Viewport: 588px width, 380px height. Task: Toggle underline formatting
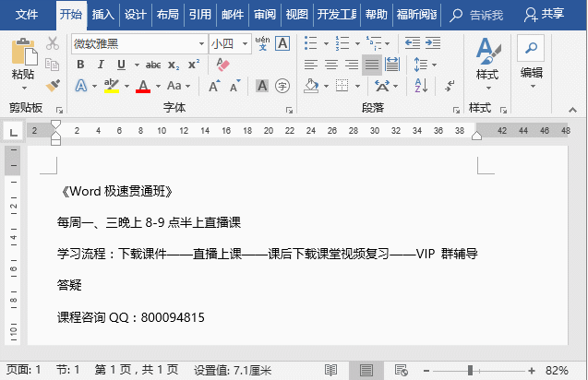(121, 65)
